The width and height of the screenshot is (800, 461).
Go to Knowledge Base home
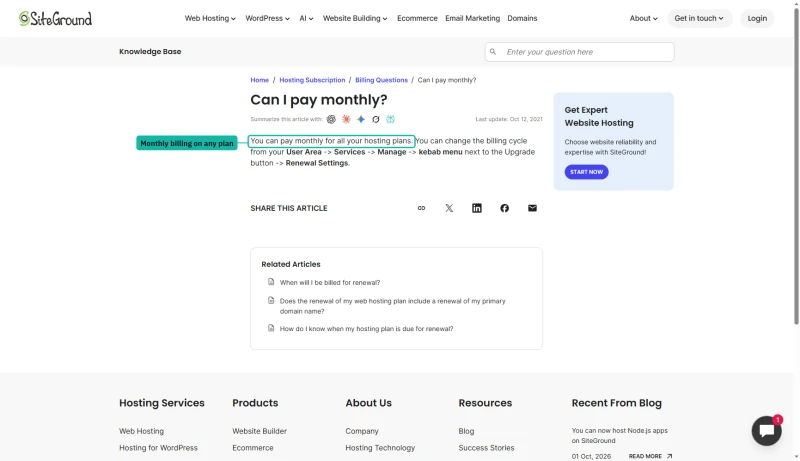click(150, 52)
